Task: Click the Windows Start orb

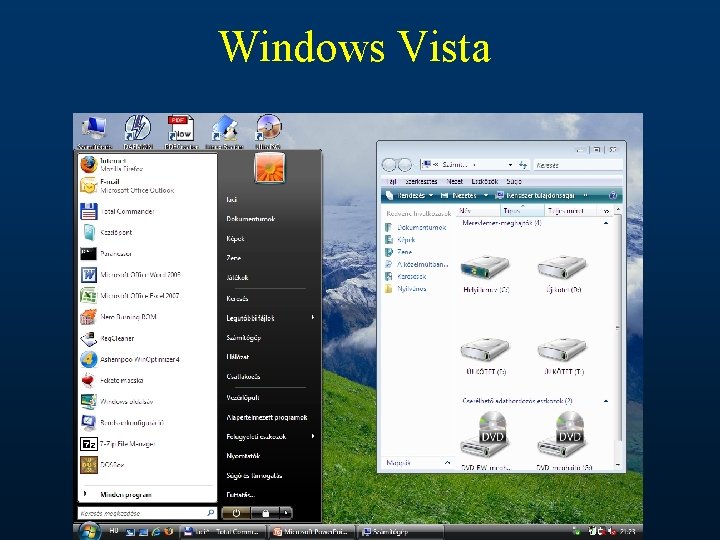Action: [x=90, y=532]
